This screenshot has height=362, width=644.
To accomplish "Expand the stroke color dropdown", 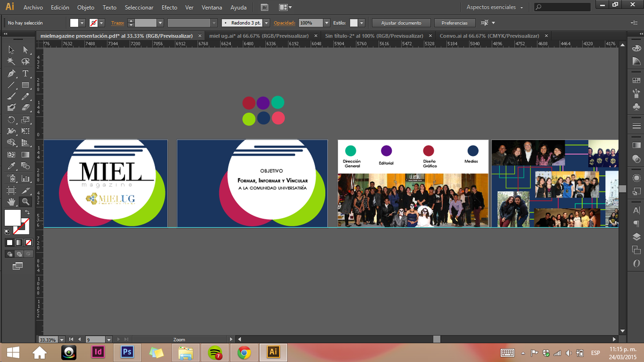I will click(x=101, y=23).
